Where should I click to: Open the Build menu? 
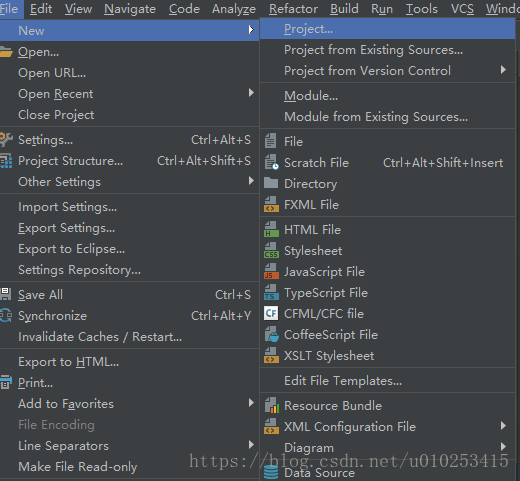coord(344,9)
